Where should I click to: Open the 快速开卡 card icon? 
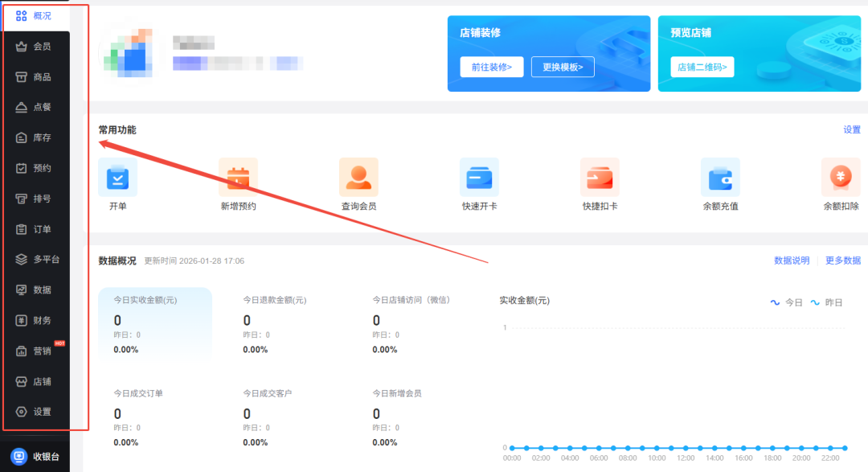tap(479, 177)
